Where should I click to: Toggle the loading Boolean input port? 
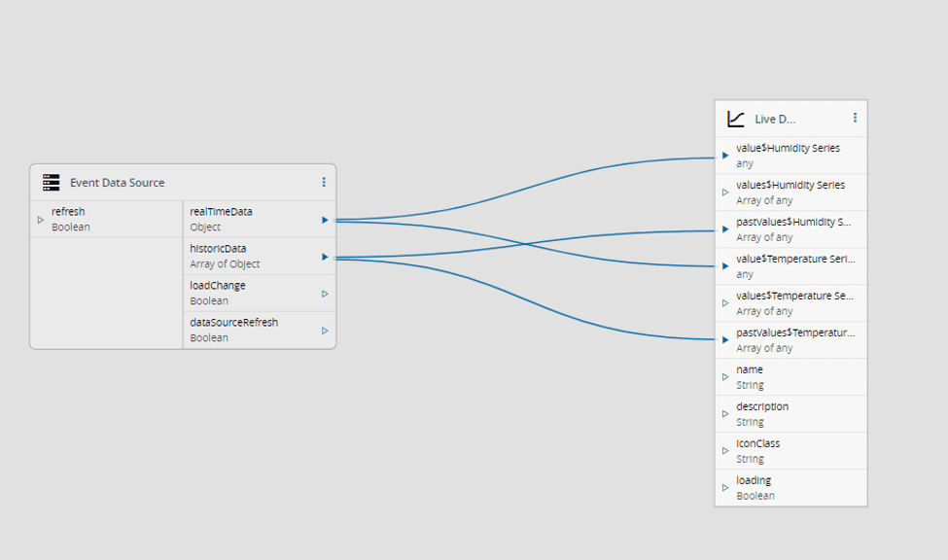tap(723, 487)
